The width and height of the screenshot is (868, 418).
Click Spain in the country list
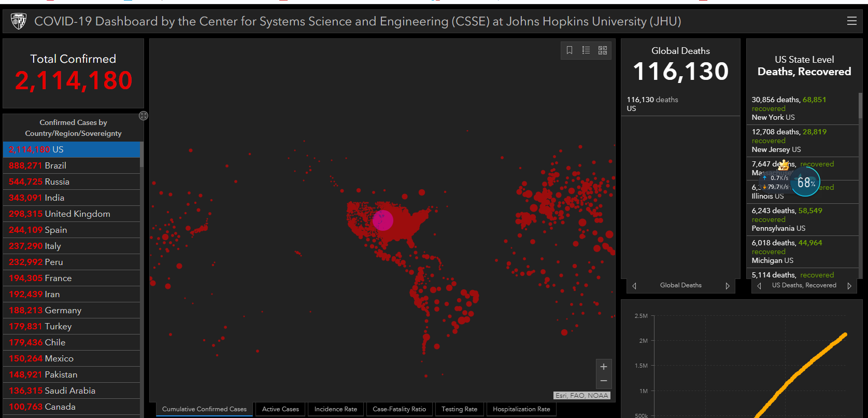tap(72, 230)
